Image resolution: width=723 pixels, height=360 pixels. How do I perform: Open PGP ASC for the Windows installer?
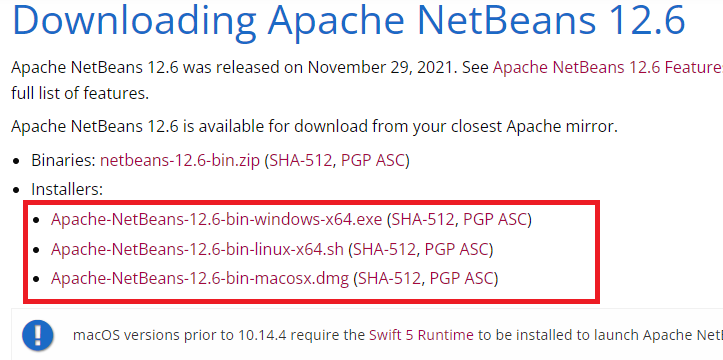(495, 219)
